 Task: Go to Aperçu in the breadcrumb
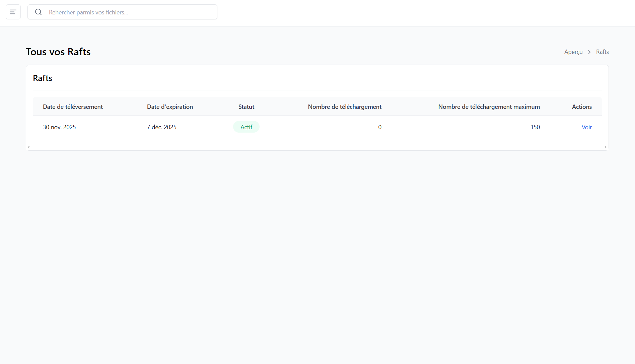pos(573,52)
